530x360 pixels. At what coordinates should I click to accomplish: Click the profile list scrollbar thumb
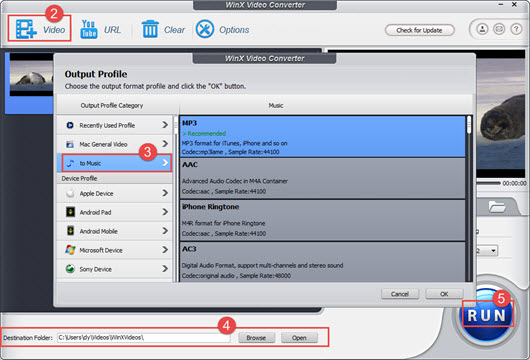point(469,125)
